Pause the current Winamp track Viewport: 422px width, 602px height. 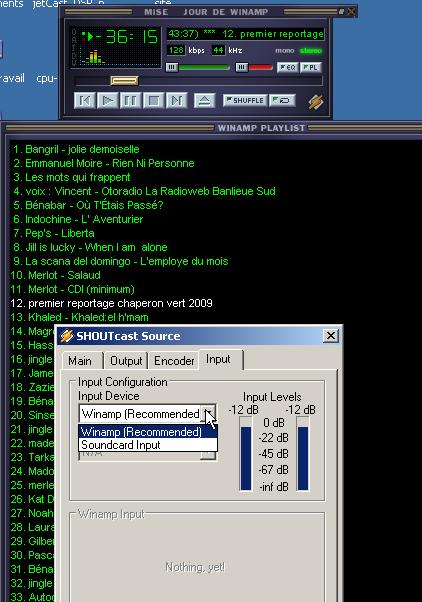[131, 101]
